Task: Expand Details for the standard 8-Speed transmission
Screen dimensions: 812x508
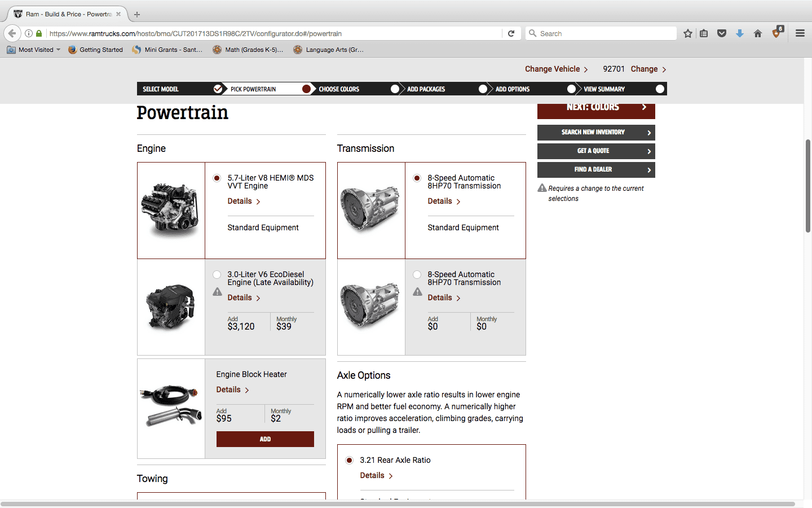Action: point(444,201)
